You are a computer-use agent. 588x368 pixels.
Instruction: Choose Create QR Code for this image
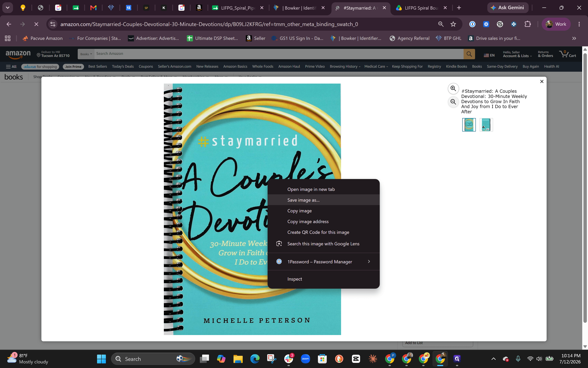click(323, 232)
